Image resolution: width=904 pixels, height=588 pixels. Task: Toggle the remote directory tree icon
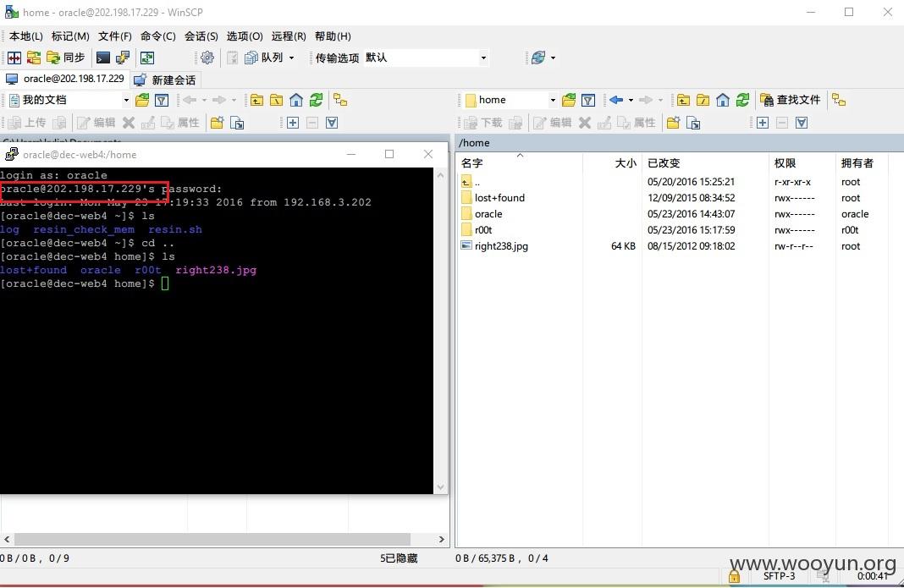coord(839,101)
